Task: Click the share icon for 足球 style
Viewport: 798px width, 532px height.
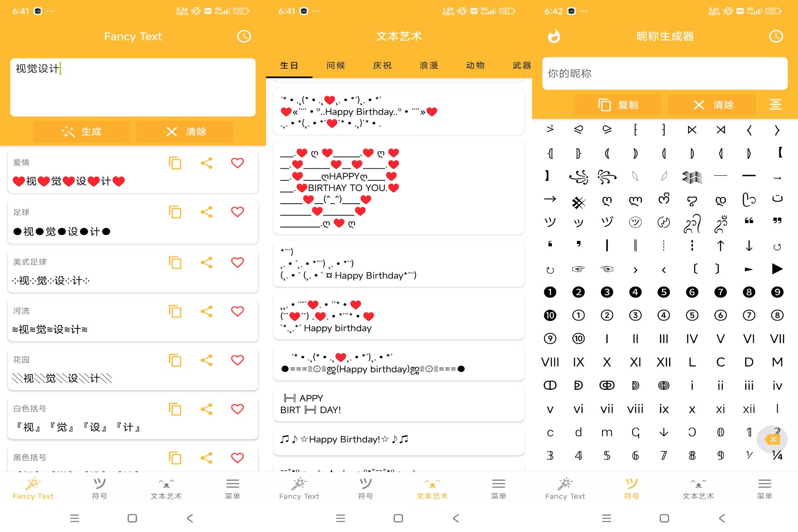Action: coord(207,212)
